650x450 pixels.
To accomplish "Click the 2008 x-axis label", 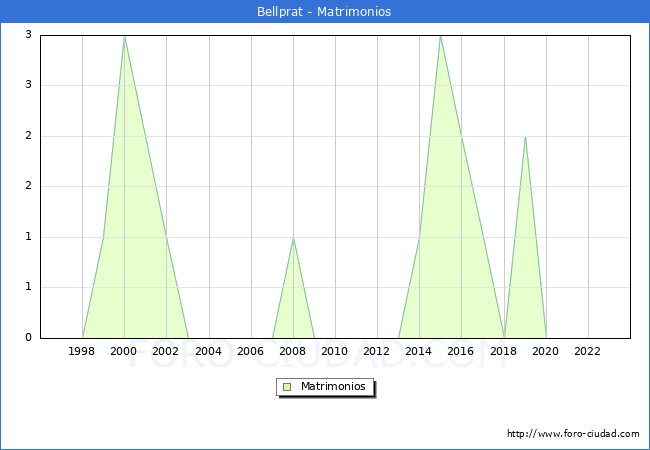I will 293,351.
